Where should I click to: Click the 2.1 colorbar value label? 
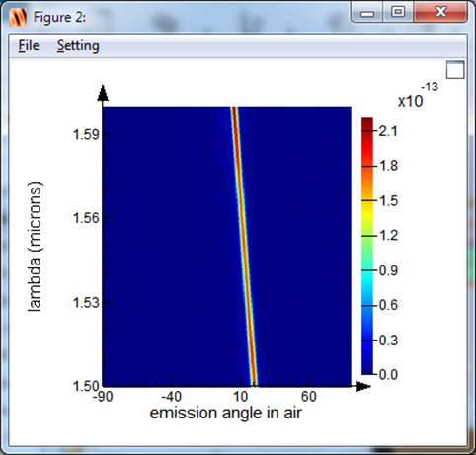coord(388,131)
